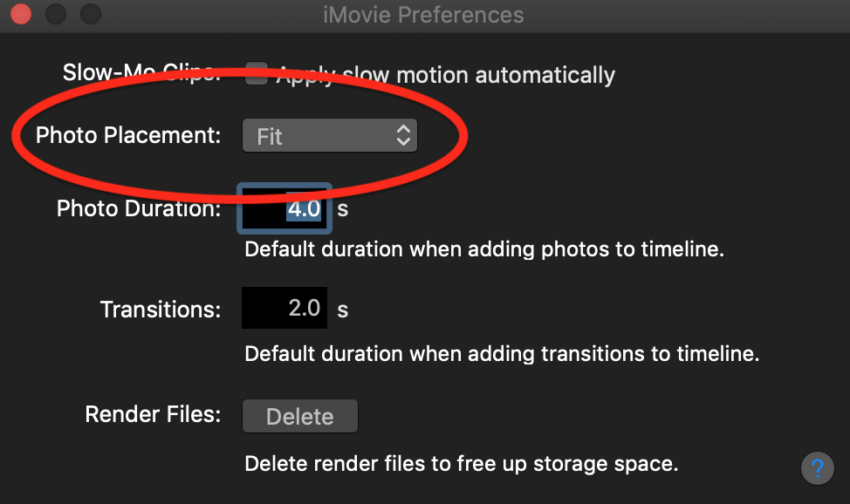Click the Slow-Mo Clips label

pyautogui.click(x=140, y=72)
